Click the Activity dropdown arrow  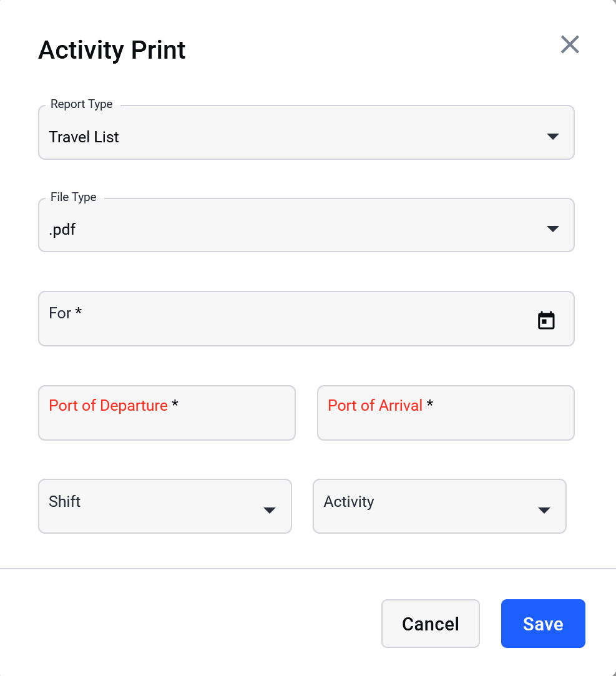[x=544, y=511]
